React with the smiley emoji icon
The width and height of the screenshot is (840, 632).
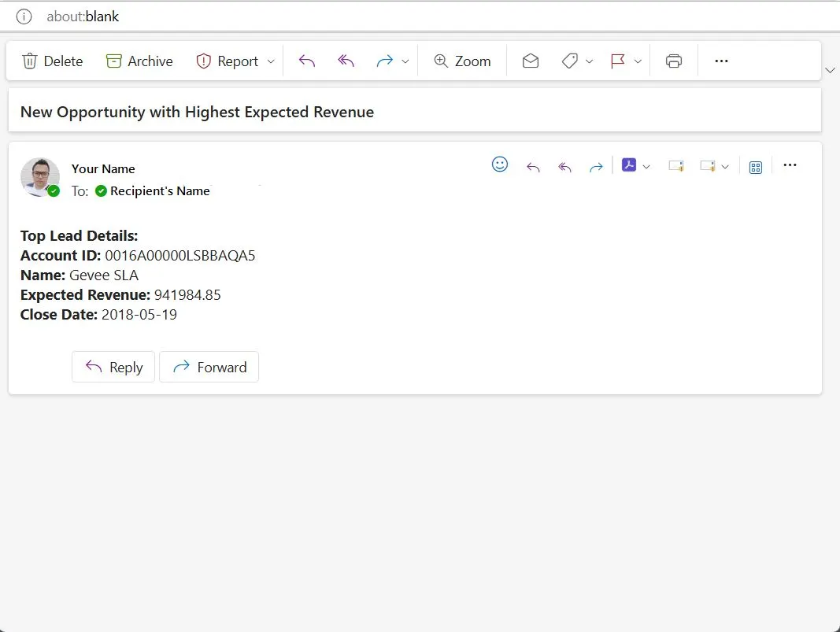[x=500, y=164]
